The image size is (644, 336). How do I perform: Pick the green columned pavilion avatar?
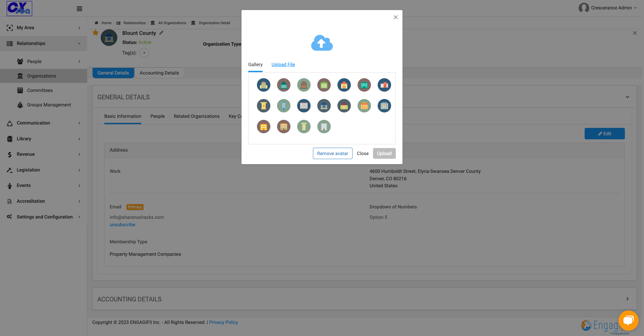pos(324,85)
